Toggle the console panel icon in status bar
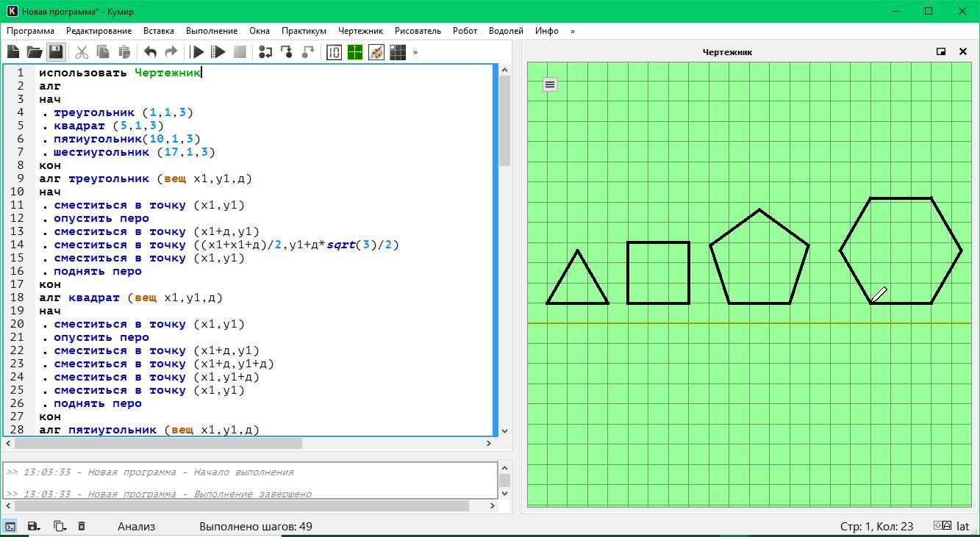980x537 pixels. (x=10, y=526)
